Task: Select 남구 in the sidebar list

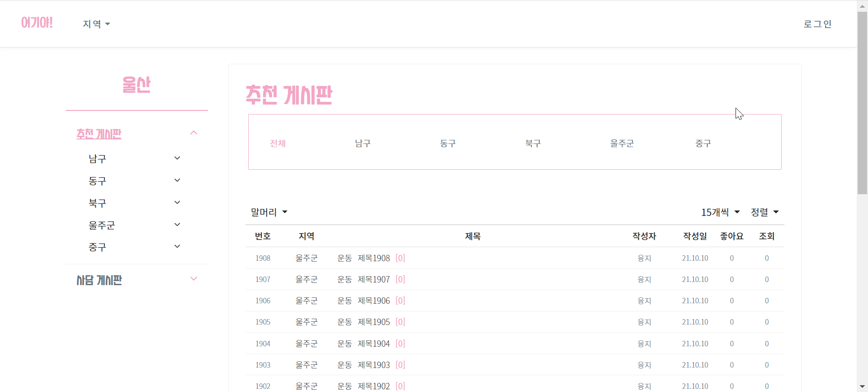Action: (97, 159)
